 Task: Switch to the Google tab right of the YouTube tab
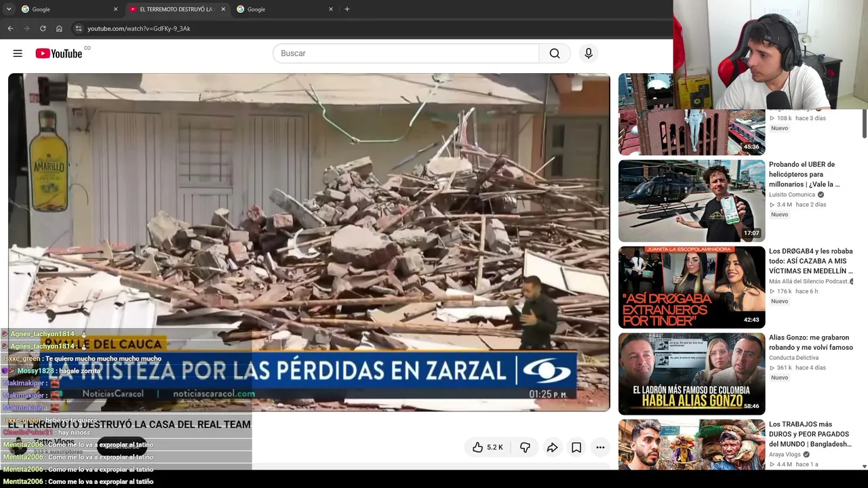click(x=284, y=9)
